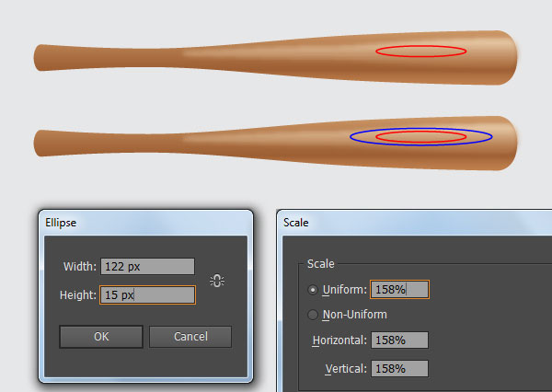This screenshot has height=392, width=552.
Task: Select the Non-Uniform radio button
Action: (312, 315)
